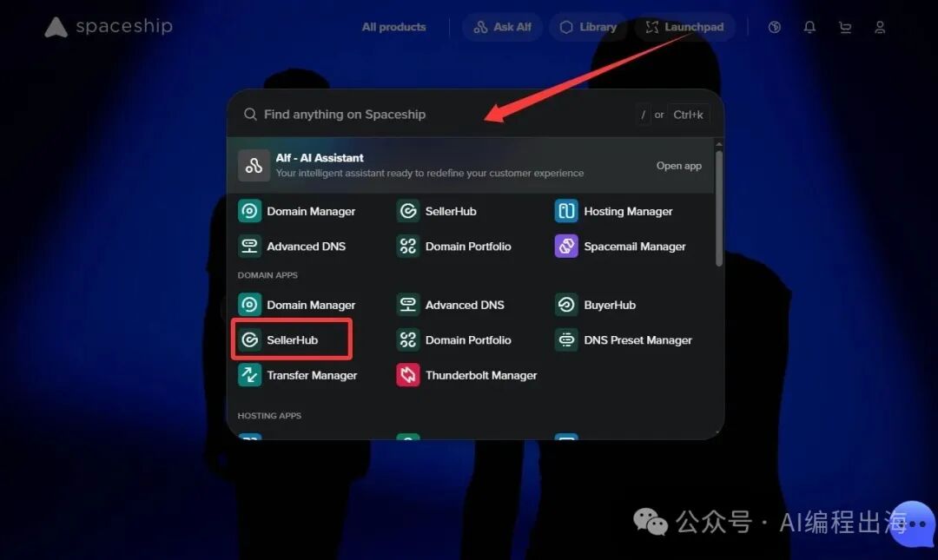Click the Ctrl+k shortcut hint
The height and width of the screenshot is (560, 938).
point(688,115)
